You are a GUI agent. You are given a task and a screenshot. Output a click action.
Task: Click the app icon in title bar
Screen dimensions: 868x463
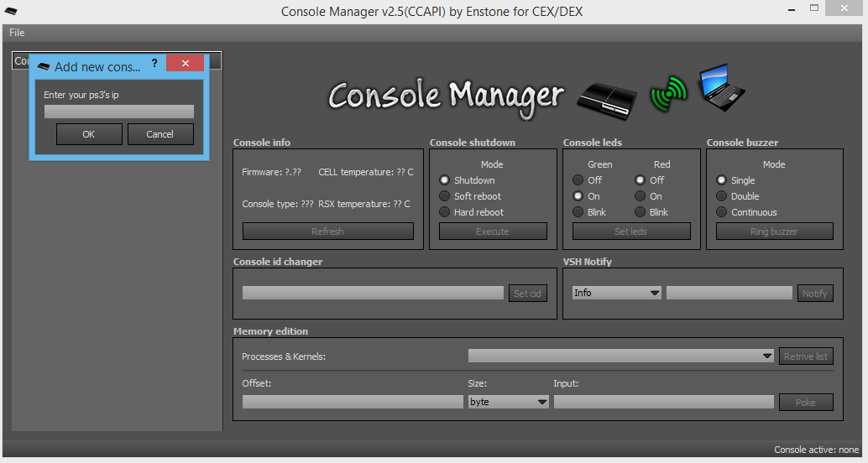pyautogui.click(x=11, y=11)
